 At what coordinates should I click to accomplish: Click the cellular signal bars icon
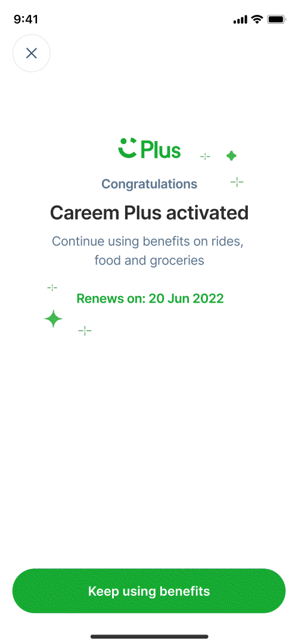coord(240,19)
